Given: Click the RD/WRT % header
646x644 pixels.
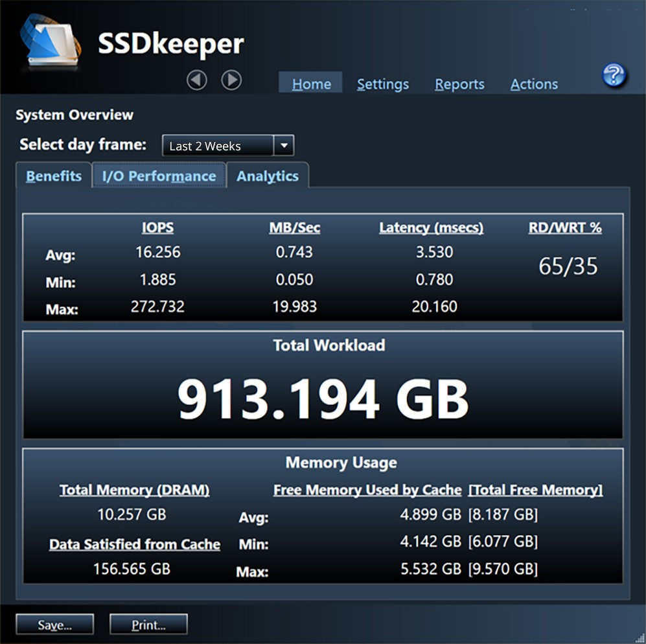Looking at the screenshot, I should (565, 227).
